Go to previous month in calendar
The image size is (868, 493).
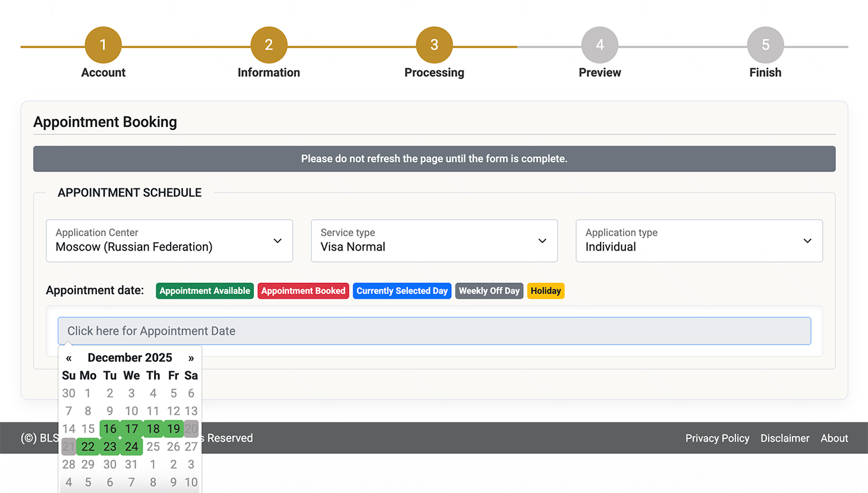(x=69, y=358)
